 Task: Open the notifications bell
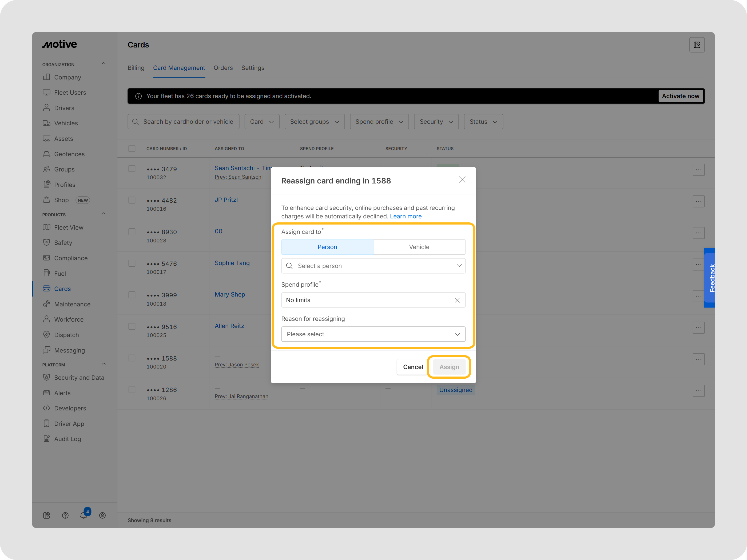(x=84, y=515)
